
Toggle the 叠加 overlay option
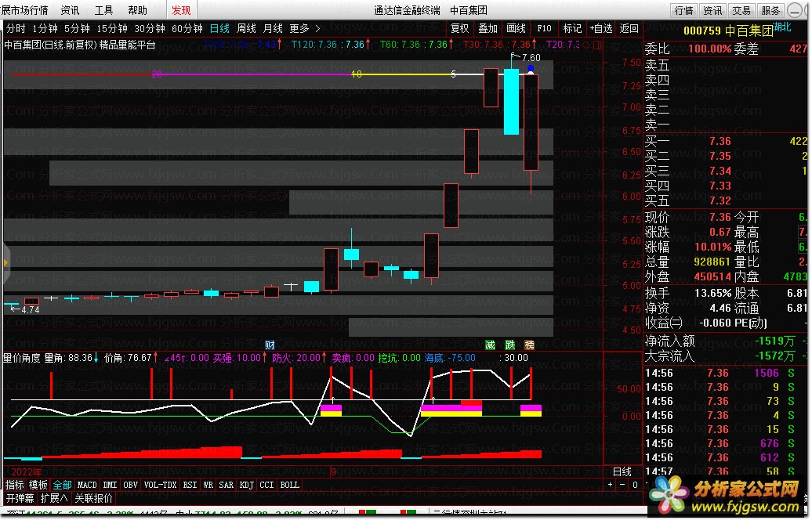[488, 28]
